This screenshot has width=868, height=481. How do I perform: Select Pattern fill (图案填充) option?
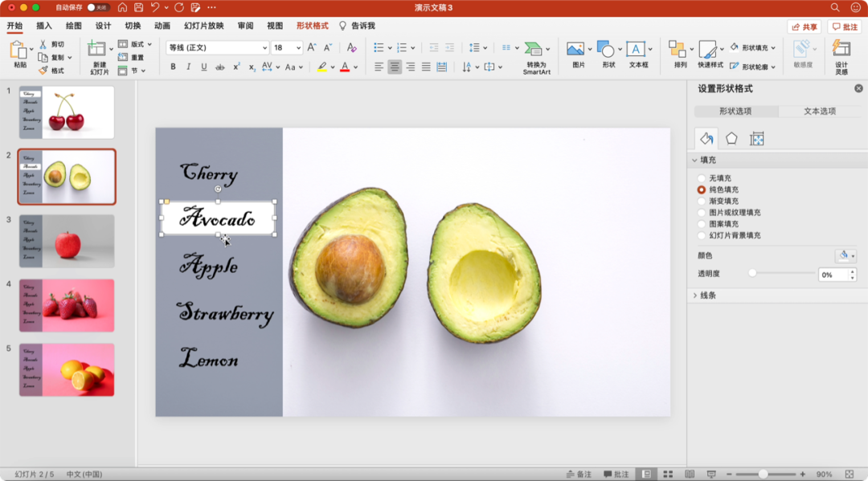(x=702, y=224)
